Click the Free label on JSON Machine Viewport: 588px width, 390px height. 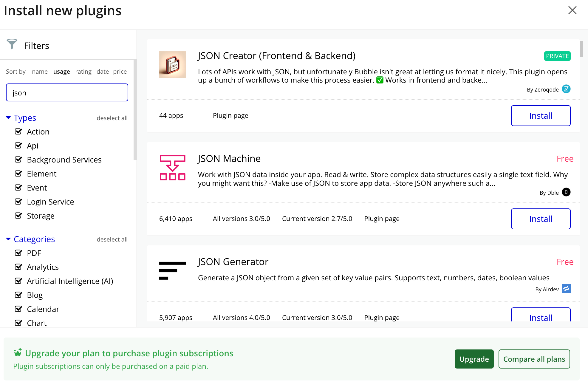[x=565, y=159]
